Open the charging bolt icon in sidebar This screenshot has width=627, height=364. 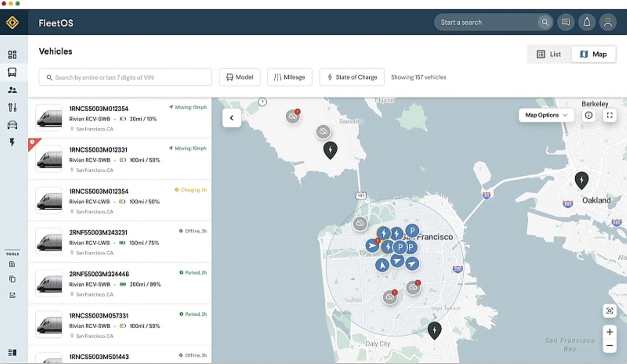pos(12,142)
